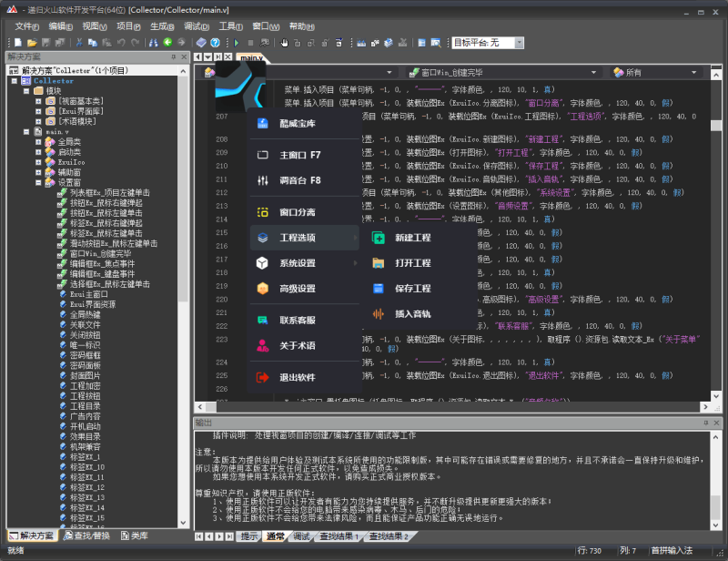Select 保存工程 in the submenu
Image resolution: width=728 pixels, height=561 pixels.
412,289
